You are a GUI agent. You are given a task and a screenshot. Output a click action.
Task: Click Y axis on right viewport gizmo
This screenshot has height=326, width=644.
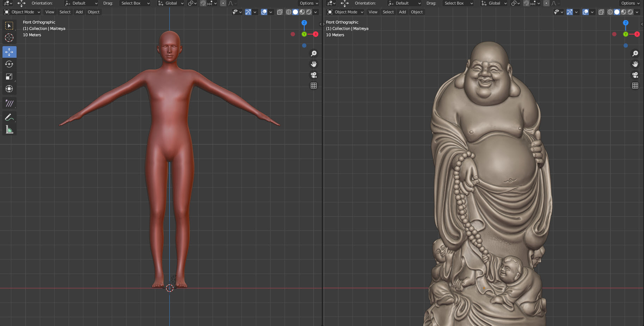point(626,34)
